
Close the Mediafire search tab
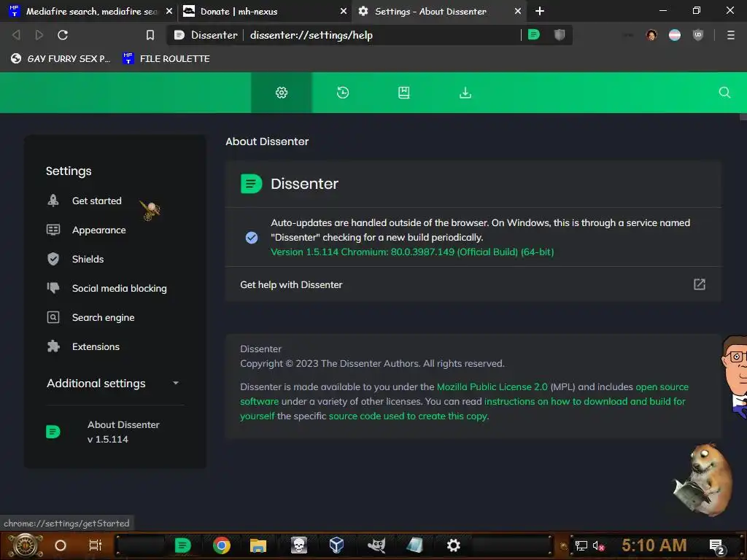pos(169,11)
